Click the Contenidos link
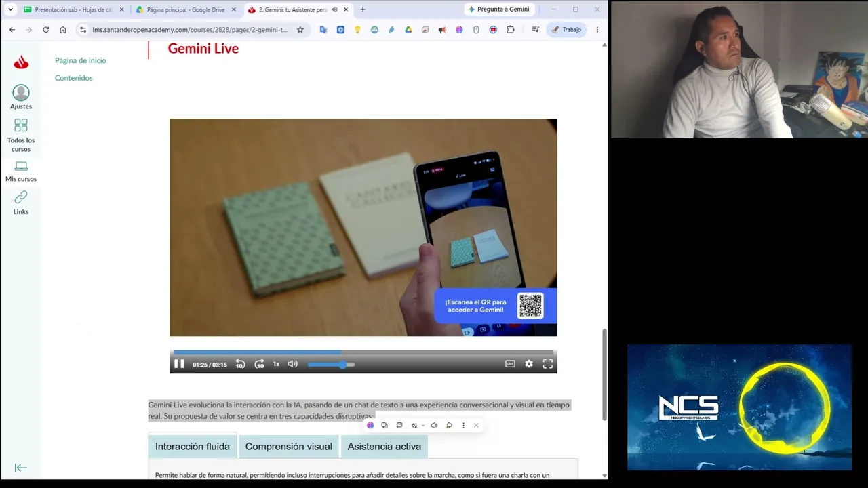Screen dimensions: 868x488 (74, 78)
